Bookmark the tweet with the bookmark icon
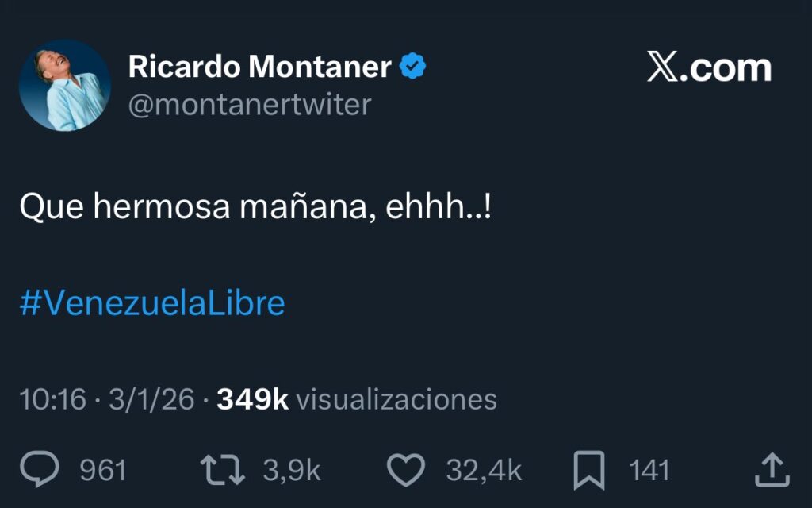Viewport: 812px width, 508px height. point(589,471)
